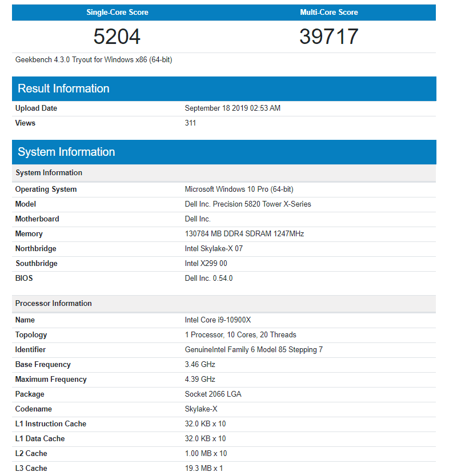Click the Views count 311
Screen dimensions: 449x476
[x=190, y=123]
